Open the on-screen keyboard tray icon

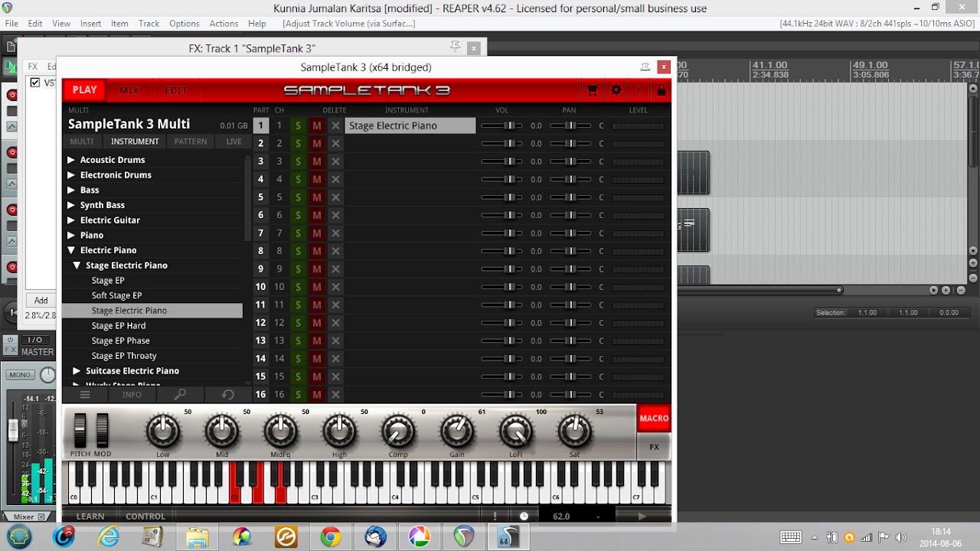tap(791, 537)
